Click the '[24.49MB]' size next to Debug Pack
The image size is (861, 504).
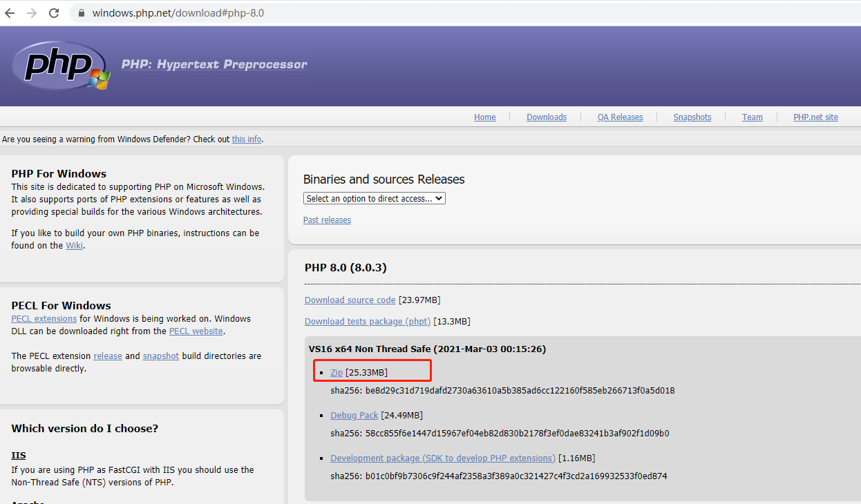click(402, 416)
